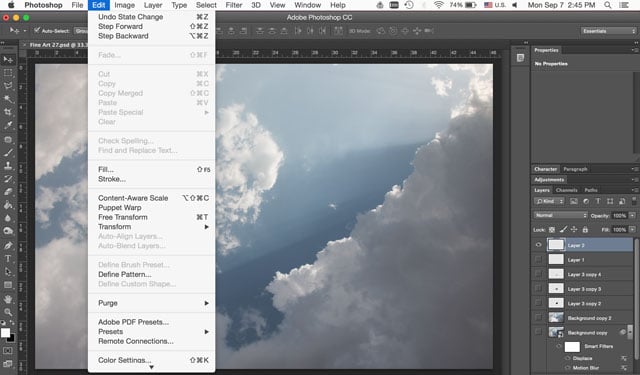This screenshot has height=375, width=640.
Task: Open the Filter menu
Action: point(234,5)
